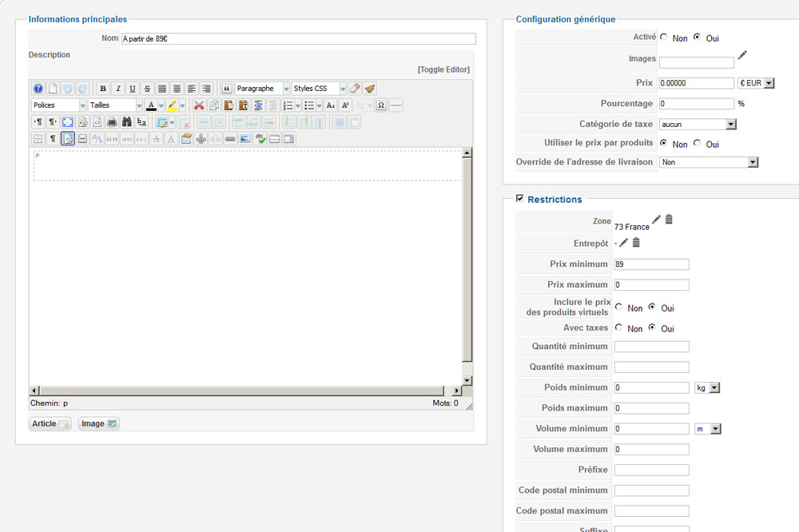The height and width of the screenshot is (532, 799).
Task: Click the cleanup code broom icon
Action: click(370, 89)
